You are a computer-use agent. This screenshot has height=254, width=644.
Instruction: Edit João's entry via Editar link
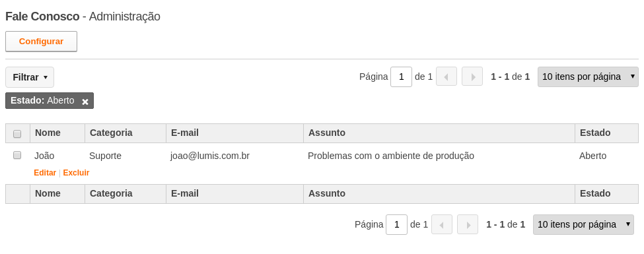coord(45,173)
